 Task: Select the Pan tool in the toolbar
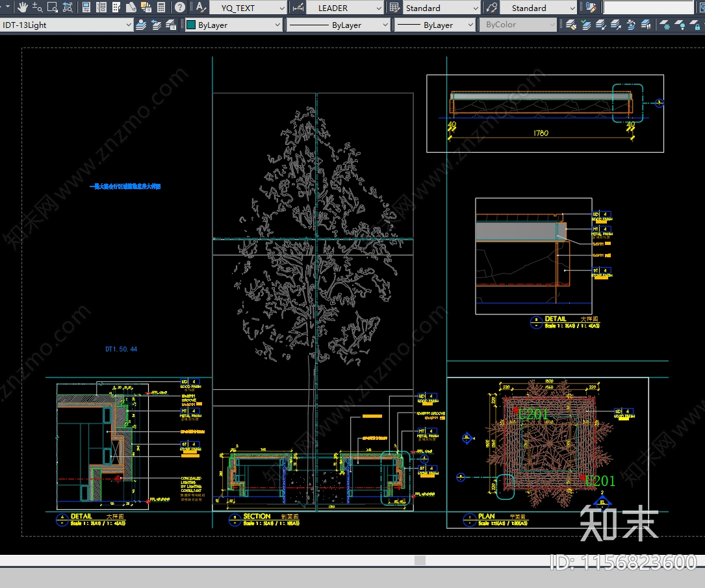pos(22,8)
